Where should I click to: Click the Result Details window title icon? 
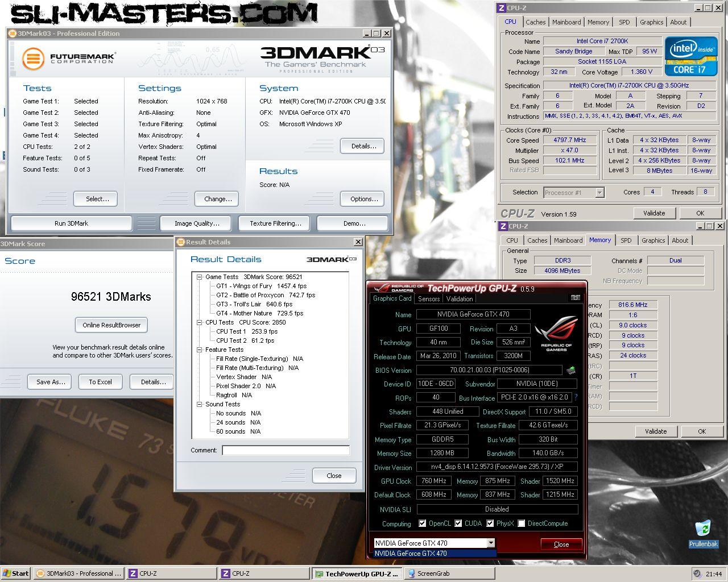(x=181, y=242)
